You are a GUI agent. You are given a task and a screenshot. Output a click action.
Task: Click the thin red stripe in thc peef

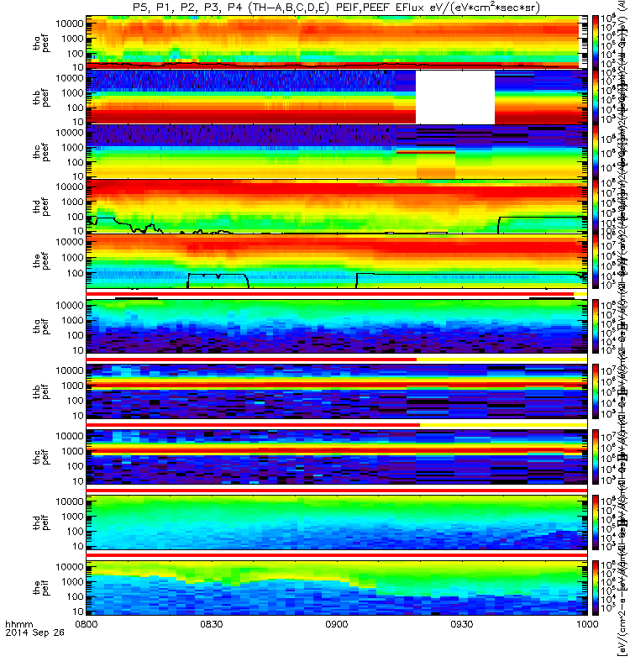(x=426, y=152)
